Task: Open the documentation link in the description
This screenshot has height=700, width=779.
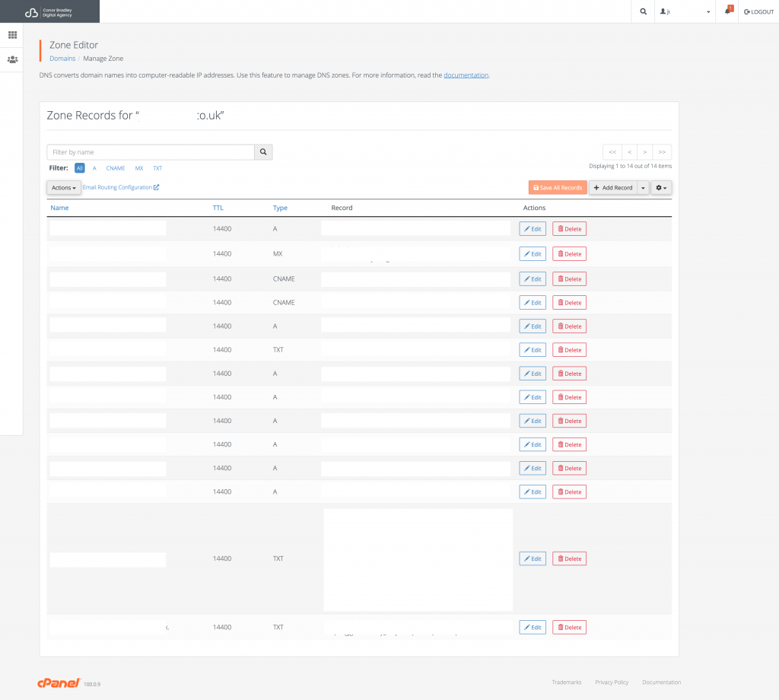Action: tap(466, 75)
